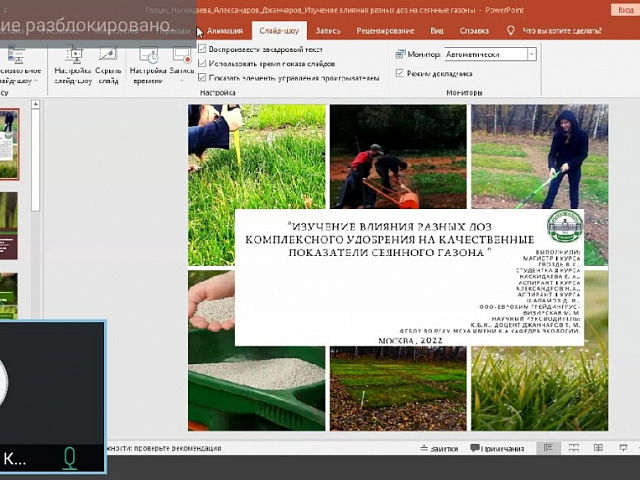Open the Рецензирование ribbon tab
Viewport: 640px width, 480px height.
[x=384, y=31]
